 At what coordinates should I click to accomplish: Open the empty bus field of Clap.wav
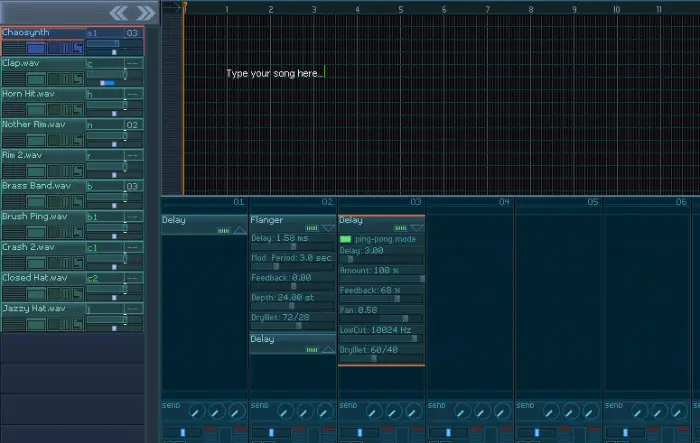133,63
